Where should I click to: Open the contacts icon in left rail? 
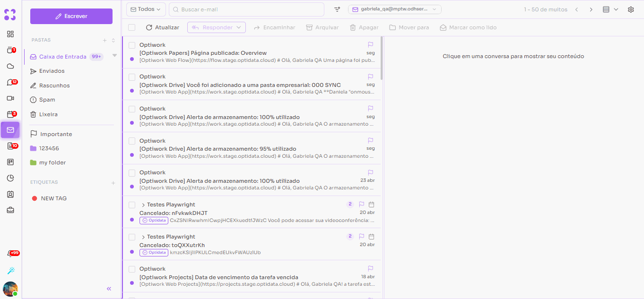pos(10,194)
